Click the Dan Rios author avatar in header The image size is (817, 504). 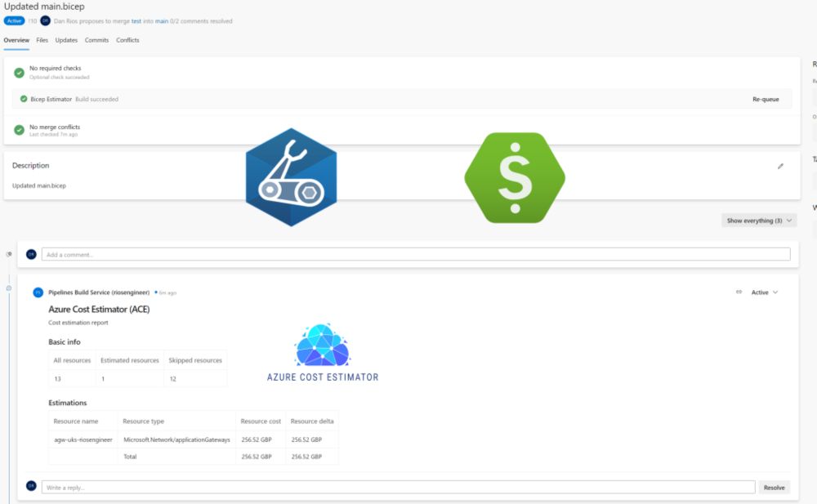(x=45, y=21)
